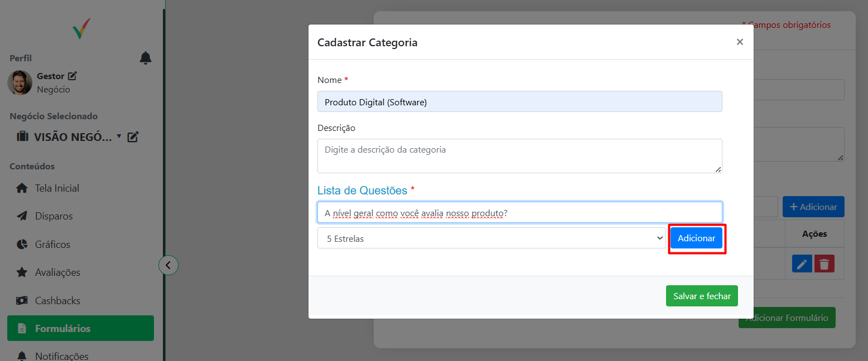This screenshot has width=868, height=361.
Task: Open the 5 Estrelas question type dropdown
Action: tap(491, 238)
